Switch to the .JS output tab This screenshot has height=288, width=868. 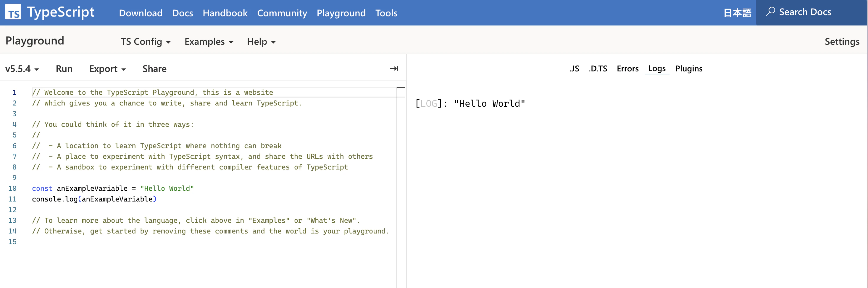click(574, 68)
